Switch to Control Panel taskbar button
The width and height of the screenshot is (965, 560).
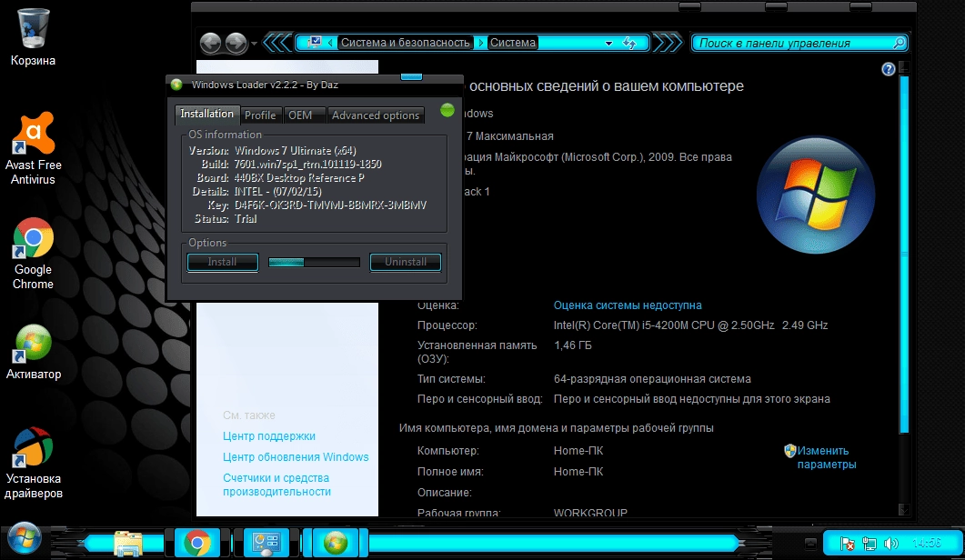point(266,544)
